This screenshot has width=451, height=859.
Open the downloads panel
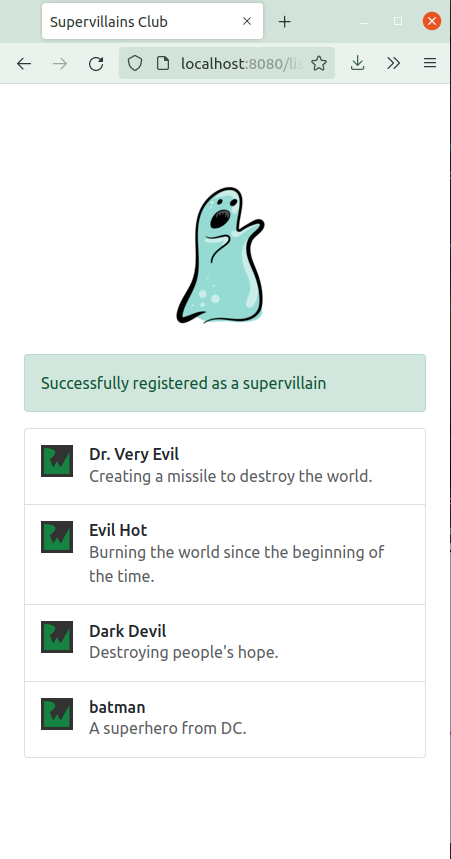[357, 64]
